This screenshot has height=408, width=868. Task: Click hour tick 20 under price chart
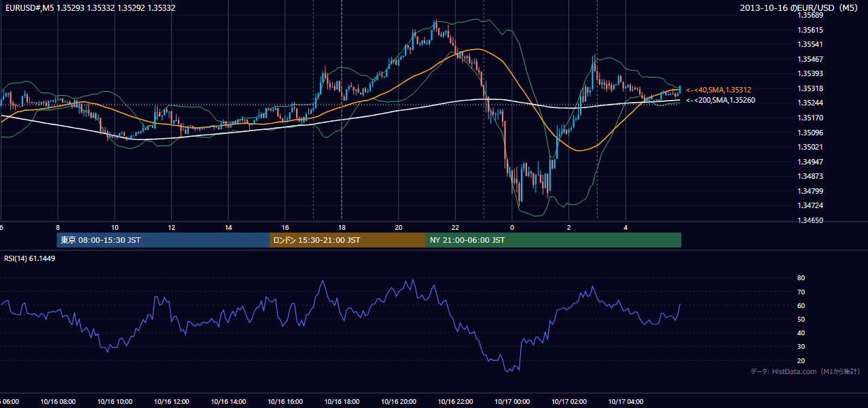pos(399,227)
